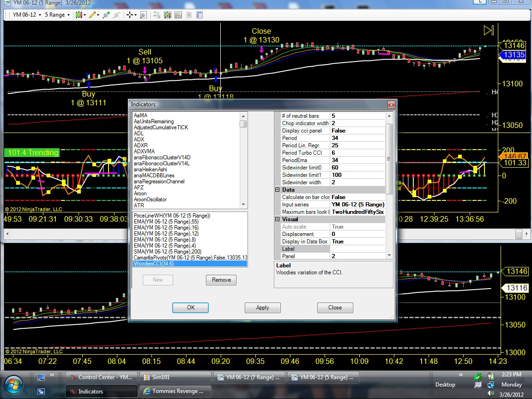Open the Indicators toolbar icon
Viewport: 532px width, 399px height.
coord(178,15)
